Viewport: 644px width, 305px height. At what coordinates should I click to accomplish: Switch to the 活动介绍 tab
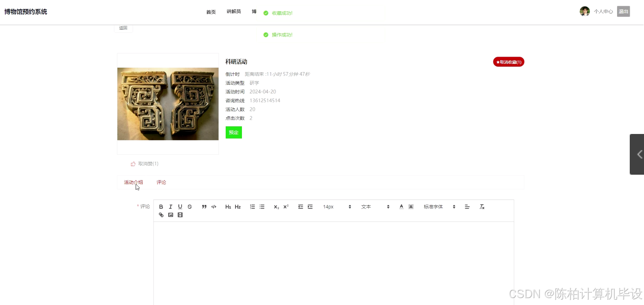point(133,182)
